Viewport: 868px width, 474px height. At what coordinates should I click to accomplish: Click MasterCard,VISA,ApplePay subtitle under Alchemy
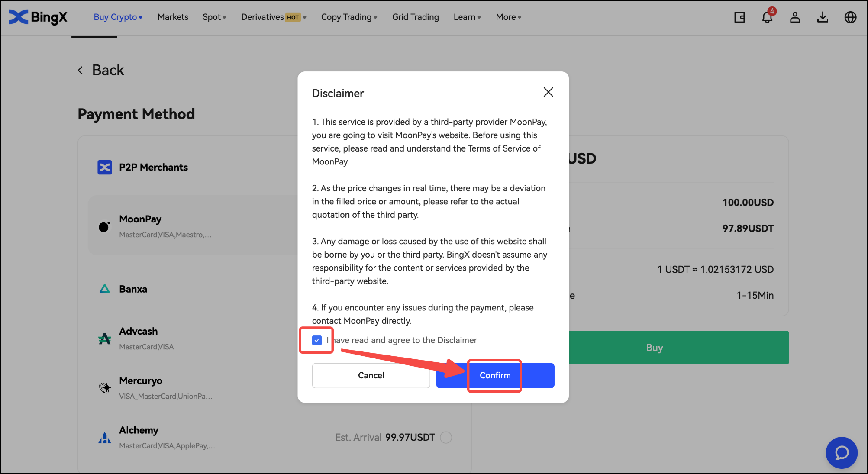167,446
